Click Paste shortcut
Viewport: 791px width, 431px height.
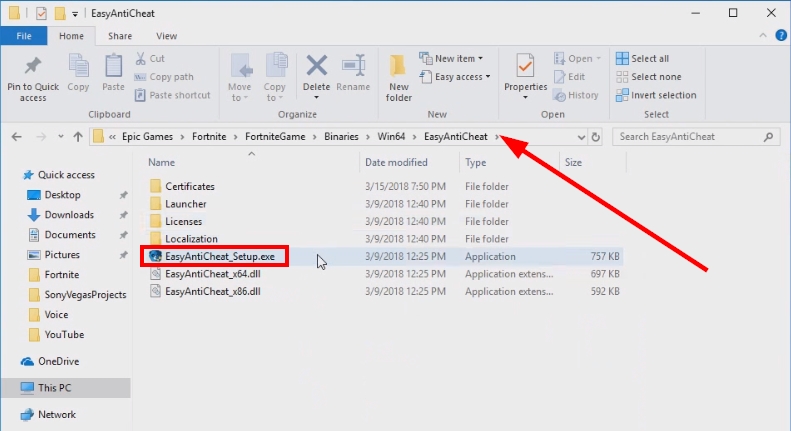(x=173, y=95)
